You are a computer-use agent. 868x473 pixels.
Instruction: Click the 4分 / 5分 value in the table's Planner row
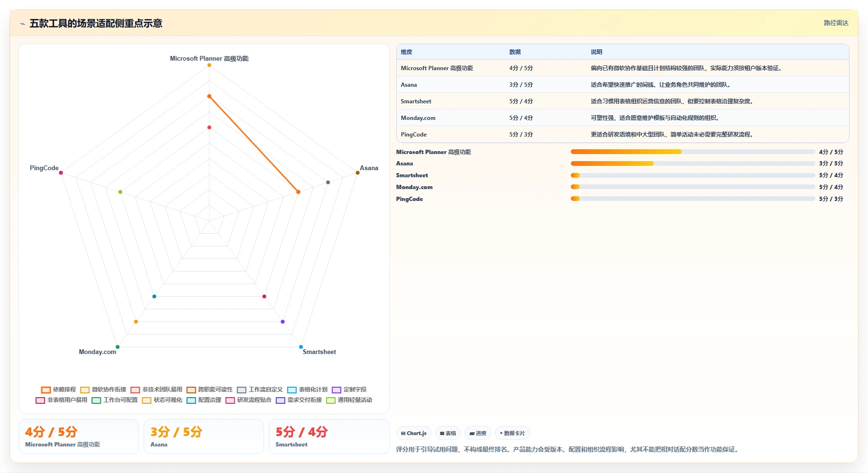coord(521,68)
